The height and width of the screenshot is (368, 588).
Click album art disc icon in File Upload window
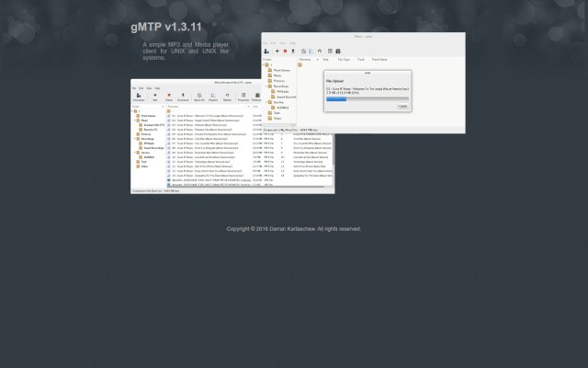[x=303, y=52]
